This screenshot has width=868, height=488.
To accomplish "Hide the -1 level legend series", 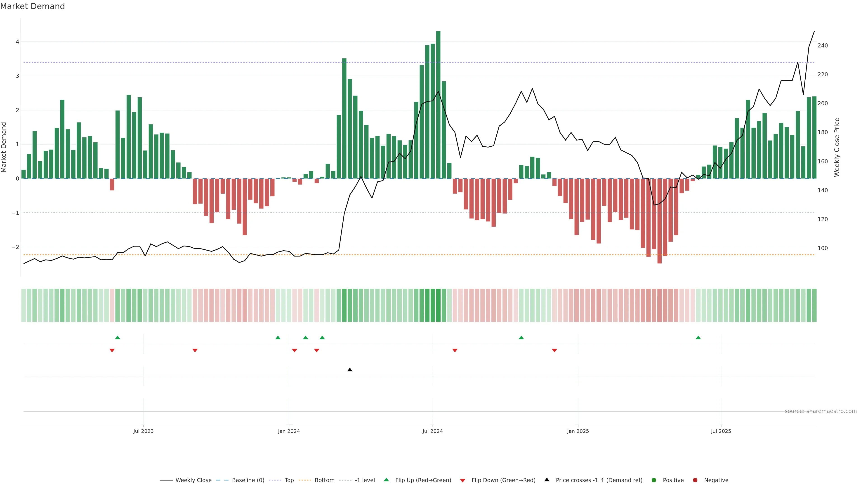I will [x=365, y=480].
